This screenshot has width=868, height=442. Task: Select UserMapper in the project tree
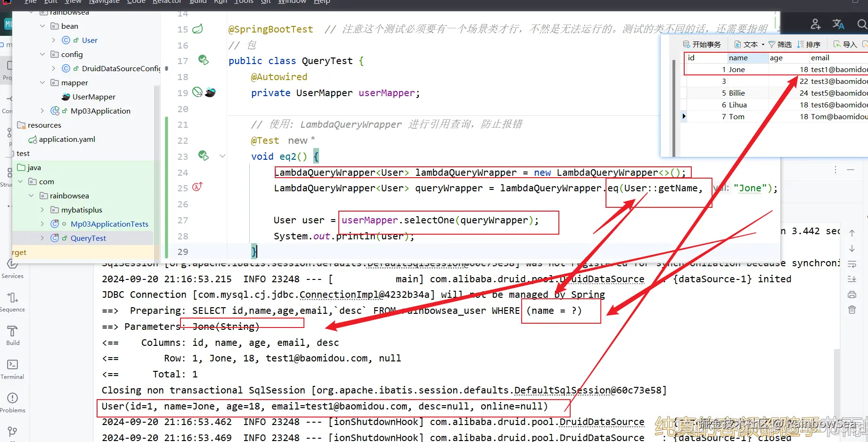pos(94,97)
